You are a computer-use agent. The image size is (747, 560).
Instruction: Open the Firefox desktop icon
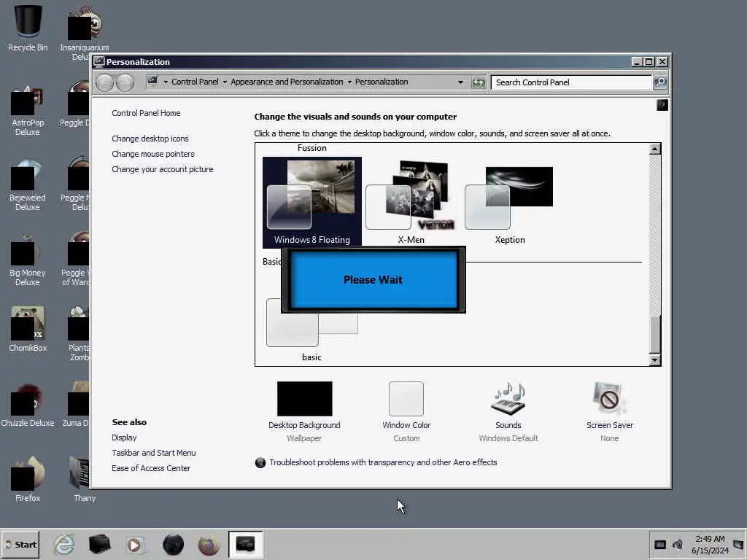point(28,479)
